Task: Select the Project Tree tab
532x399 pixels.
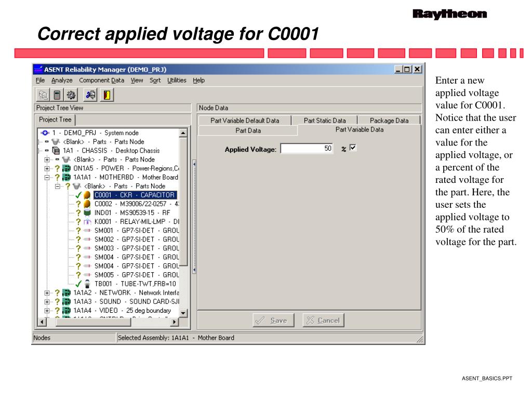Action: [55, 119]
